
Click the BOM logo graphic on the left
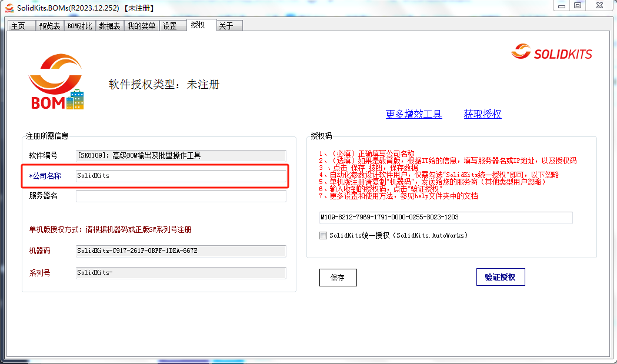tap(56, 79)
